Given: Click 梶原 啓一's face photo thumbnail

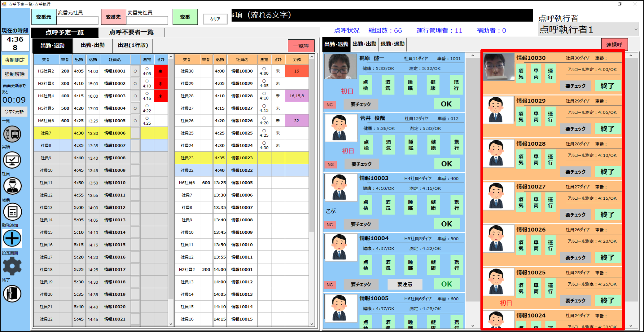Looking at the screenshot, I should pyautogui.click(x=340, y=66).
